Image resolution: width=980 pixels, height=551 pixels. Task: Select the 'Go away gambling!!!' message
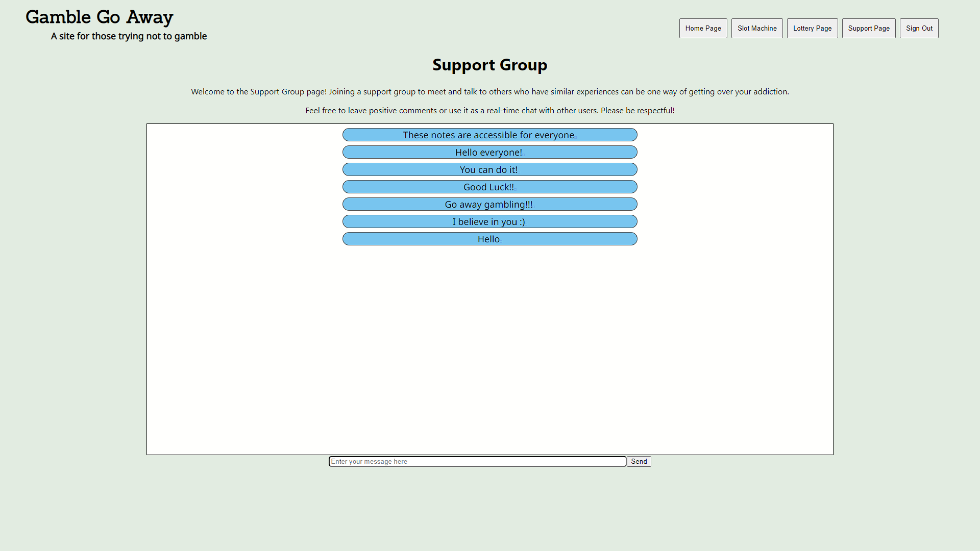tap(489, 205)
